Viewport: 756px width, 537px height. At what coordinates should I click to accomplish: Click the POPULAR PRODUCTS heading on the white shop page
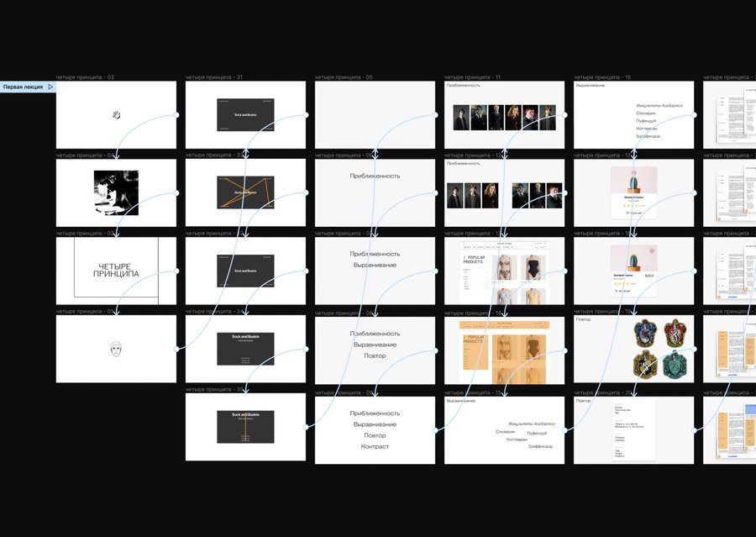tap(474, 259)
